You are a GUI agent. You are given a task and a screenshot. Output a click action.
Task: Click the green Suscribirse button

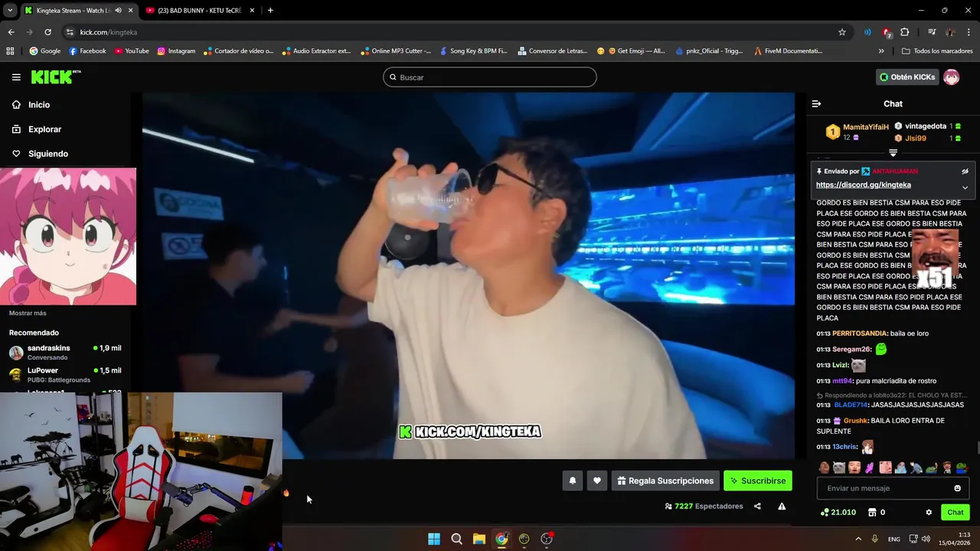coord(757,481)
